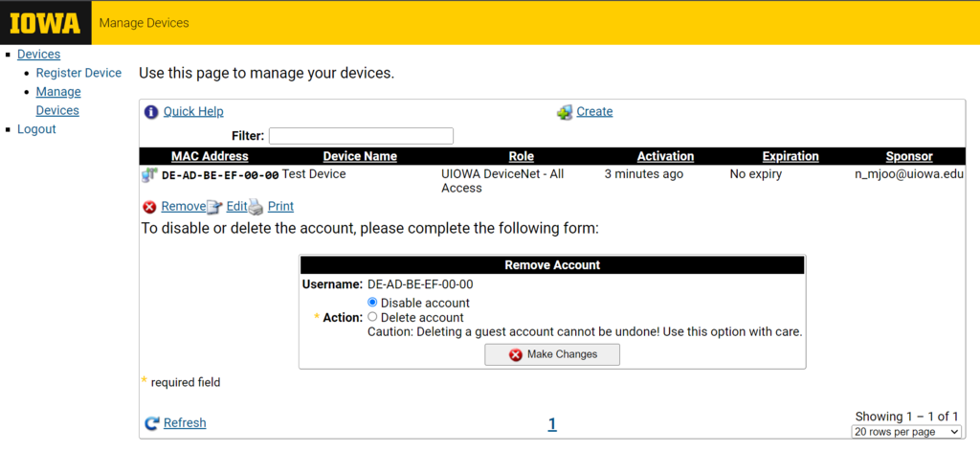
Task: Click the Test Device name cell
Action: [x=314, y=174]
